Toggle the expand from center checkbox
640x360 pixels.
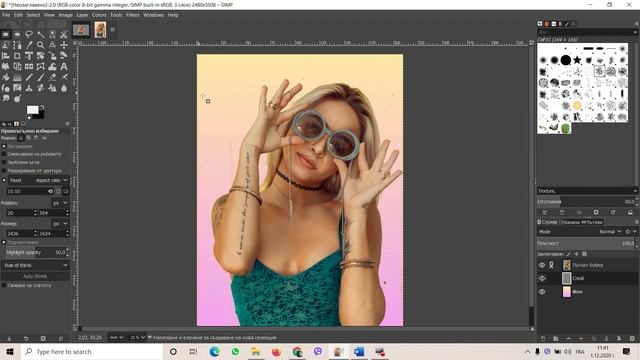coord(4,171)
